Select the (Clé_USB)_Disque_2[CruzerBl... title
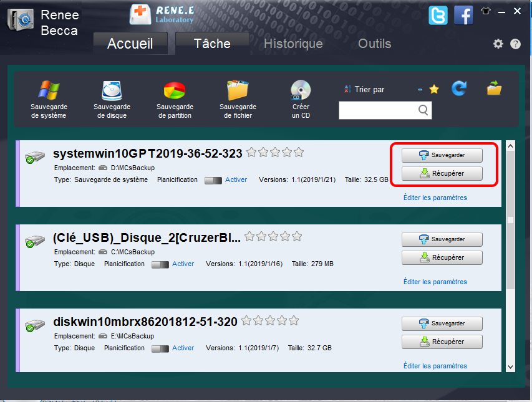This screenshot has width=532, height=402. [x=147, y=237]
